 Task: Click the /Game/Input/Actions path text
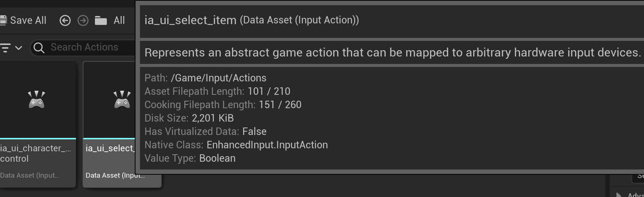[219, 78]
